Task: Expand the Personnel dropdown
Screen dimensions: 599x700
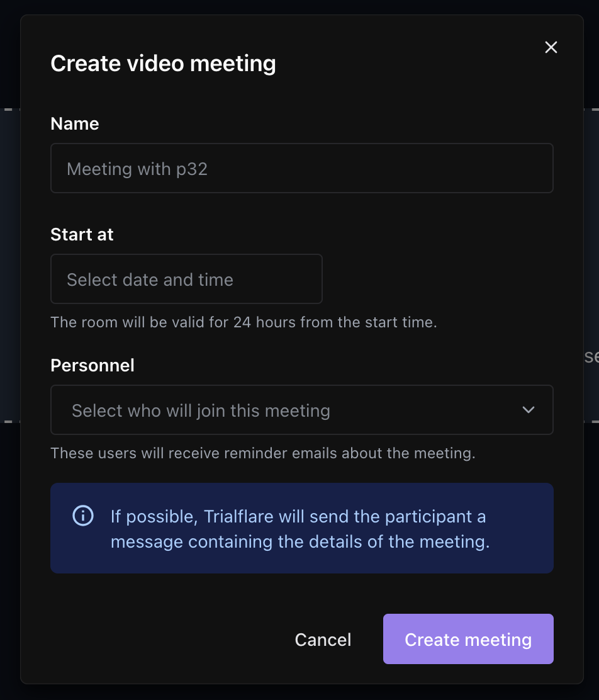Action: [x=301, y=410]
